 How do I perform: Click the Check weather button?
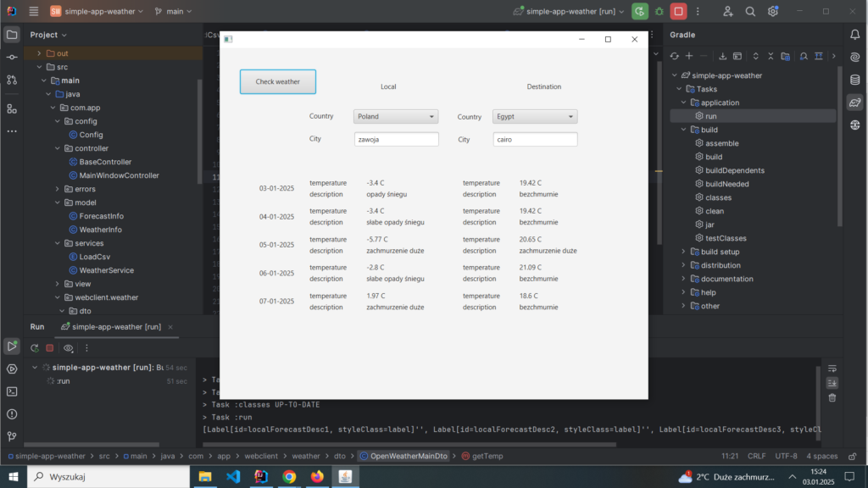click(x=278, y=82)
